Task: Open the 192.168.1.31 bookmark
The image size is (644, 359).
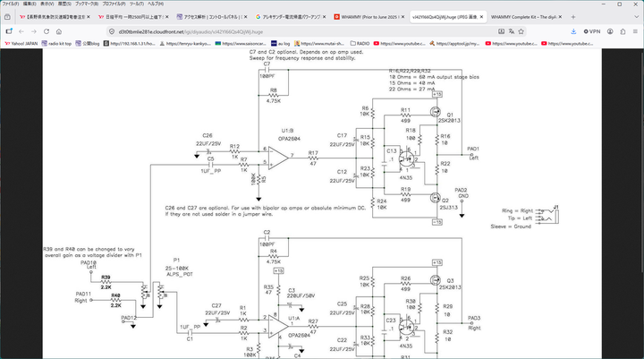Action: tap(130, 43)
